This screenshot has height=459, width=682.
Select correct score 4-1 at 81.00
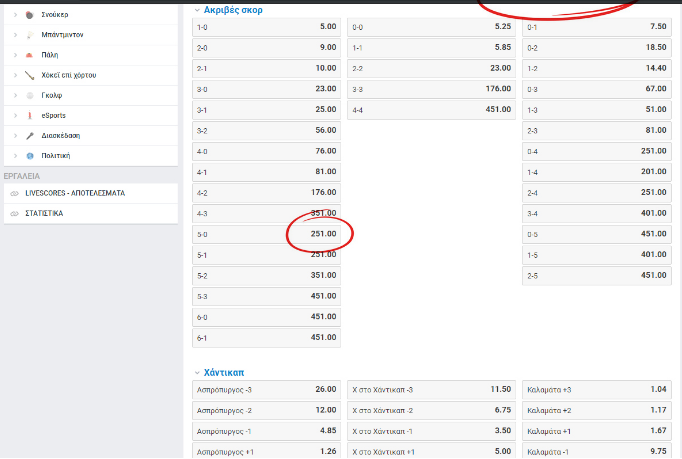267,172
